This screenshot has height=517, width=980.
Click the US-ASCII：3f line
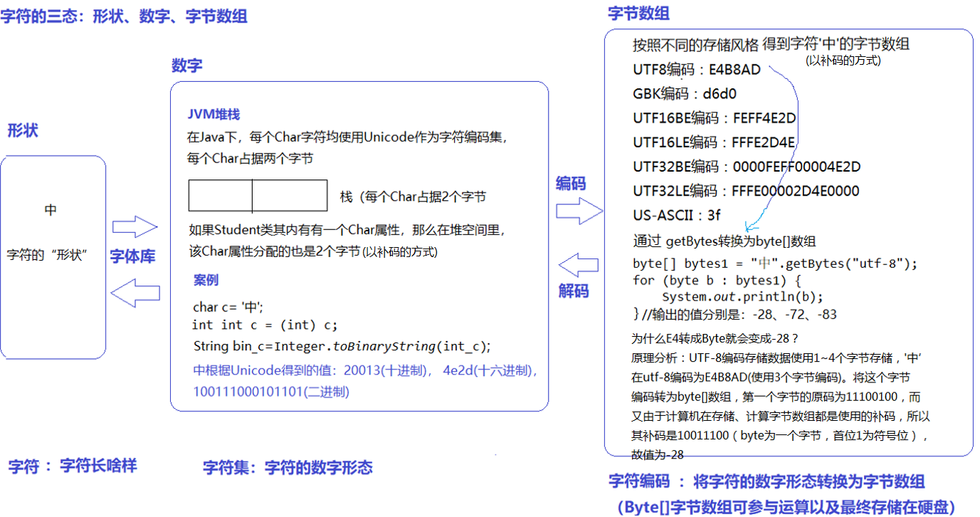677,215
